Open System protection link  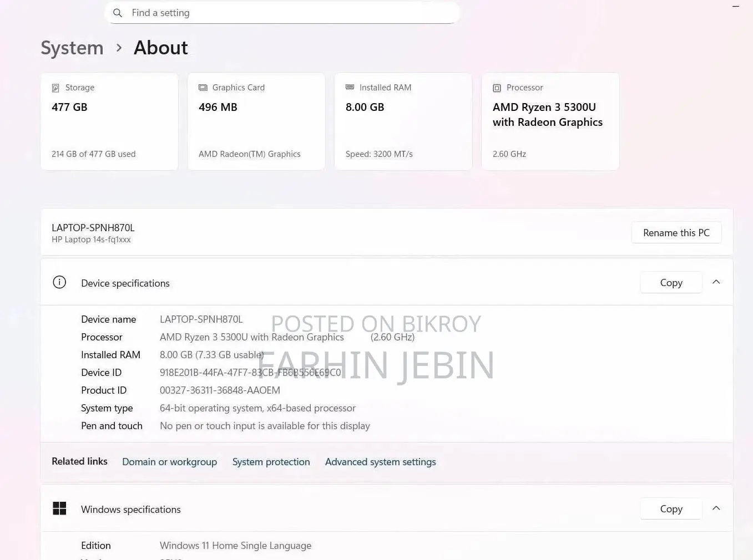[271, 462]
